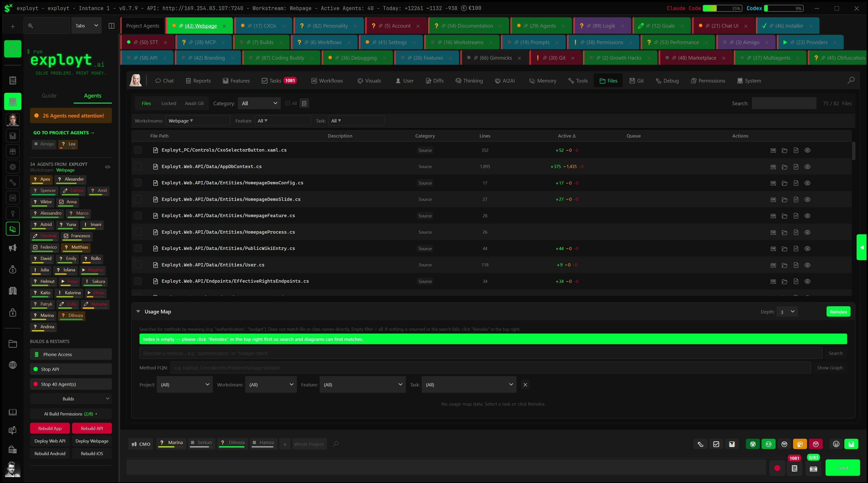This screenshot has width=868, height=483.
Task: Open the Category All dropdown
Action: click(259, 103)
